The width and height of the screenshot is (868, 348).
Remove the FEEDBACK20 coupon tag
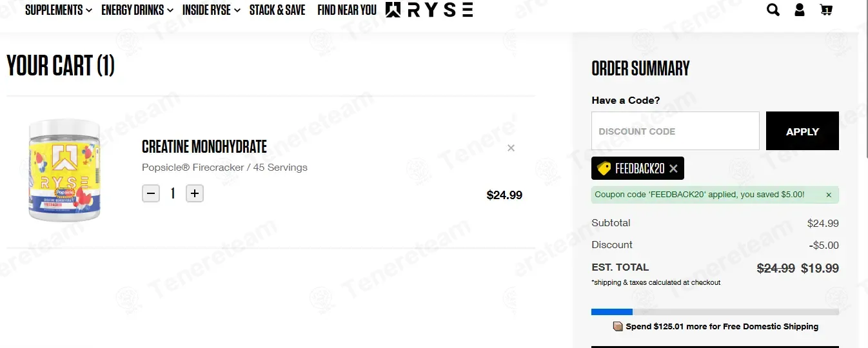(673, 169)
